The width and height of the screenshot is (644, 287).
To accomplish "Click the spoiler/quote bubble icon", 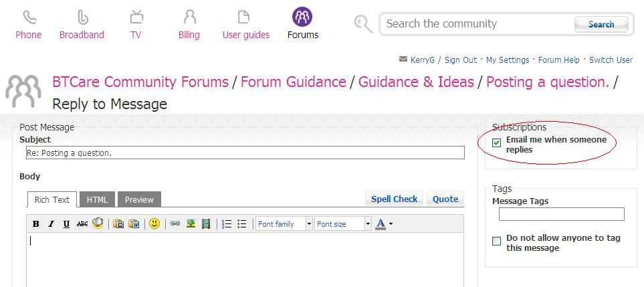I will 98,223.
